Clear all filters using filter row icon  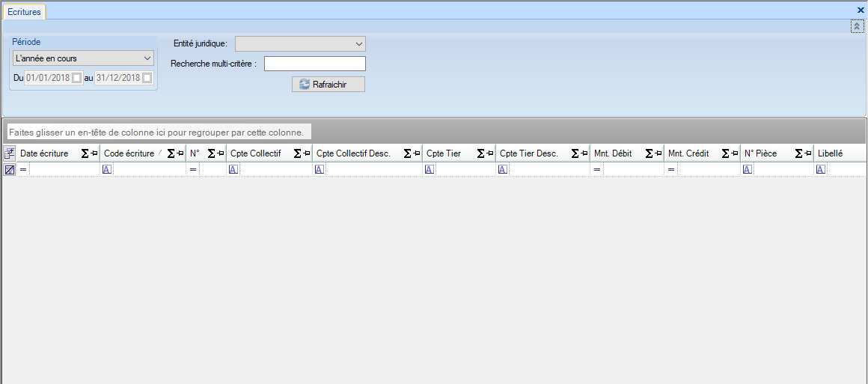click(x=10, y=170)
